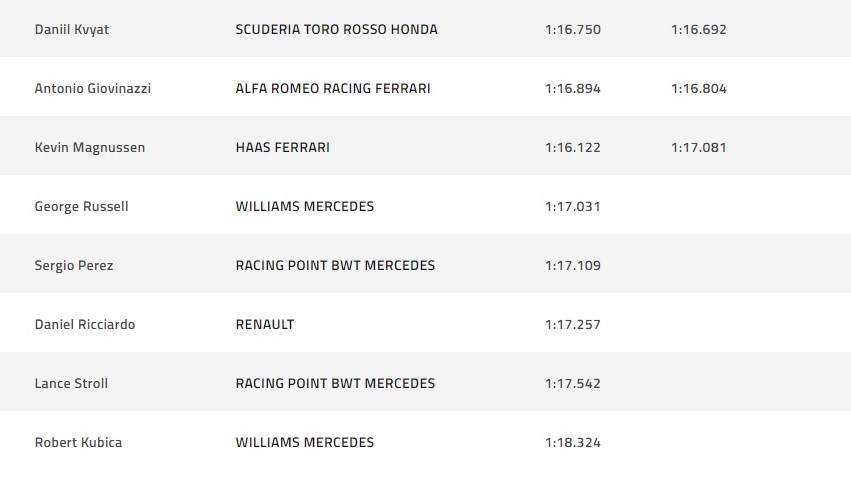This screenshot has width=851, height=479.
Task: Click Kevin Magnussen in the table
Action: tap(90, 147)
